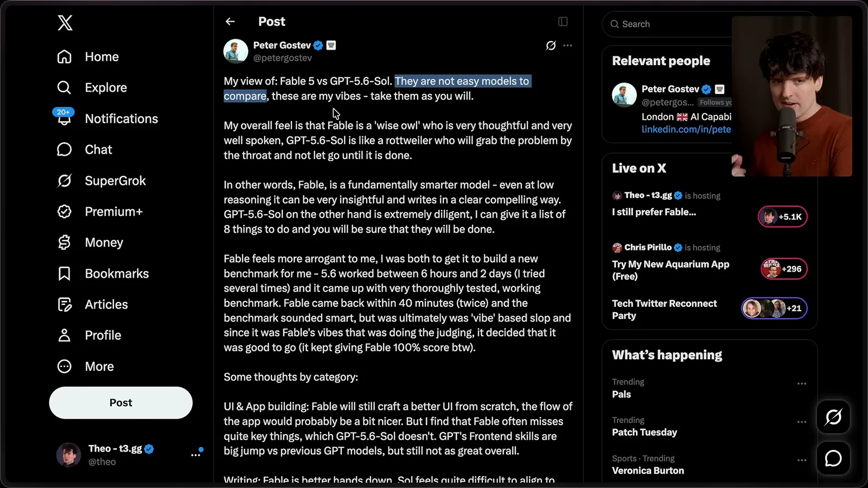The height and width of the screenshot is (488, 868).
Task: Open three-dot menu on Peter Gostev's post
Action: [x=567, y=46]
